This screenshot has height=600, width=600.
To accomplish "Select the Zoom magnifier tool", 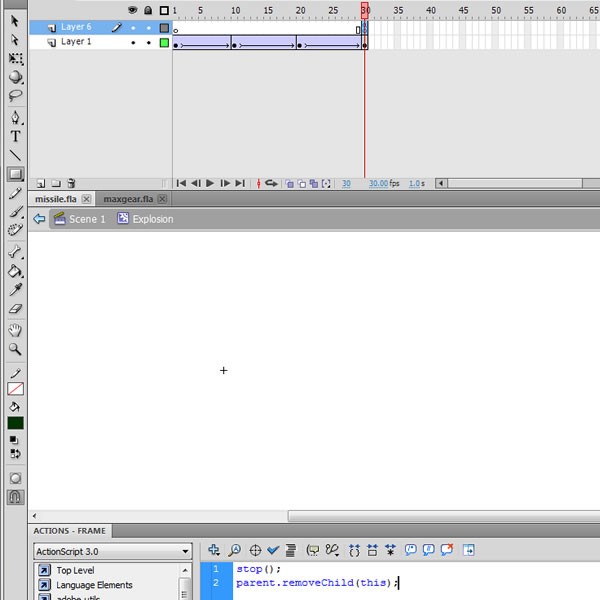I will click(x=15, y=349).
